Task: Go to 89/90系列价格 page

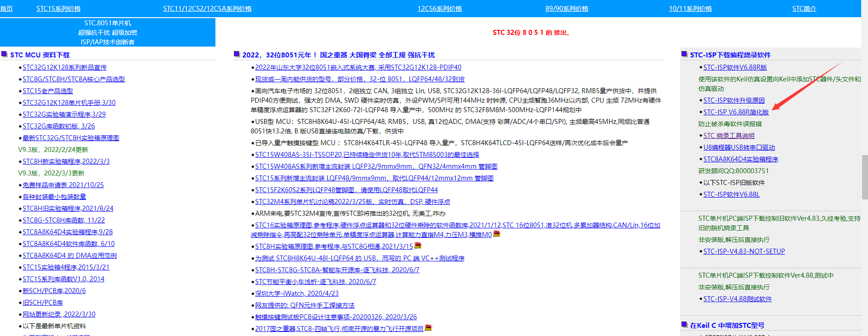Action: [567, 9]
